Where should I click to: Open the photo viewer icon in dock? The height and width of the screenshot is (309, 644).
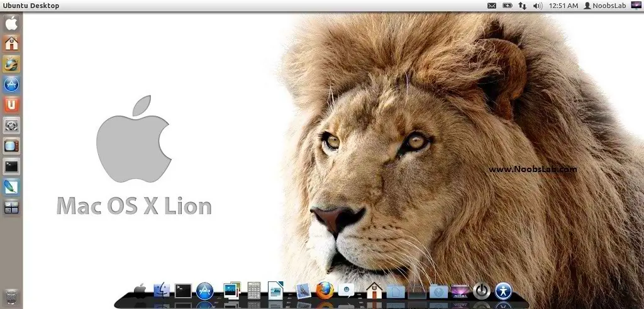[232, 291]
